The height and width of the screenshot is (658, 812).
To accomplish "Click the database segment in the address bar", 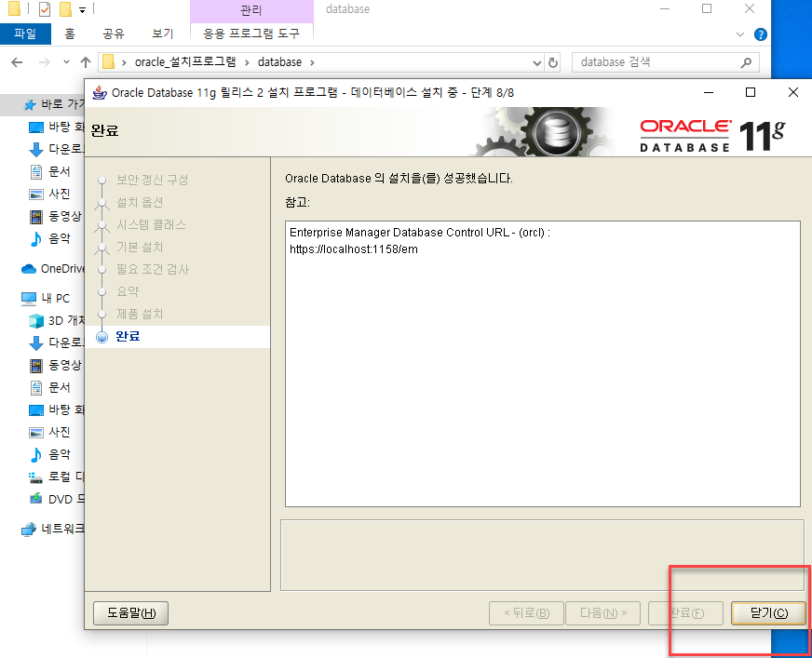I will tap(279, 62).
